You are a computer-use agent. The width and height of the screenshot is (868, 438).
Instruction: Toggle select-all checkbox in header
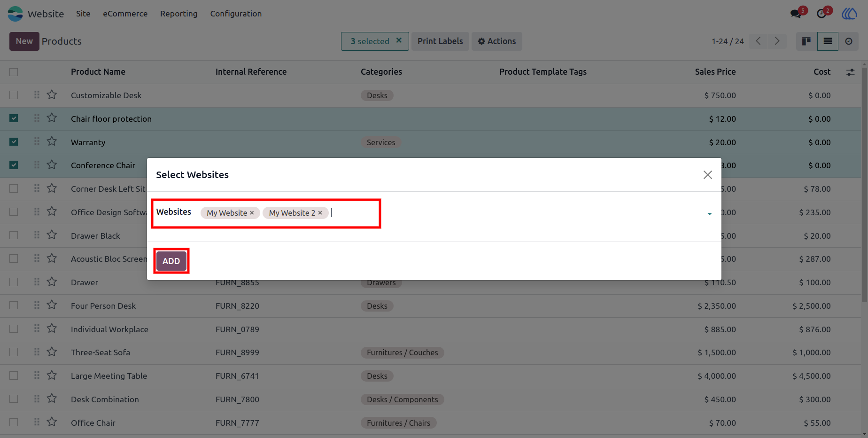[14, 72]
